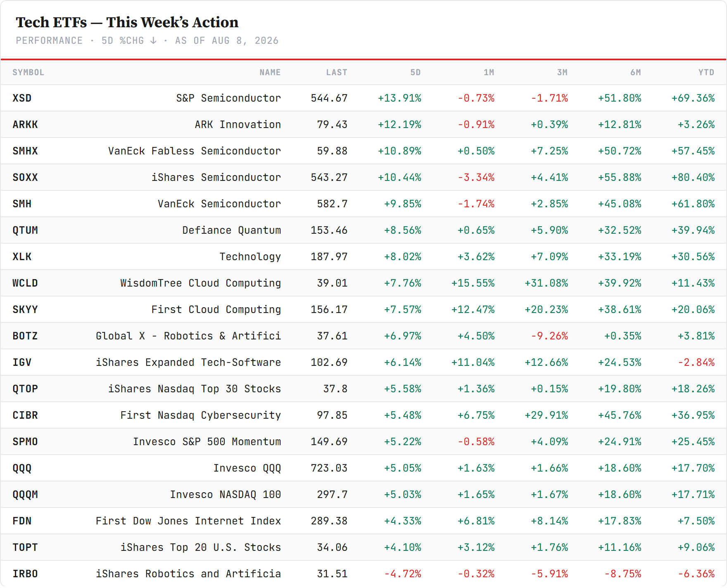Viewport: 727px width, 588px height.
Task: Click SOXX 6M value +55.88%
Action: pyautogui.click(x=620, y=178)
